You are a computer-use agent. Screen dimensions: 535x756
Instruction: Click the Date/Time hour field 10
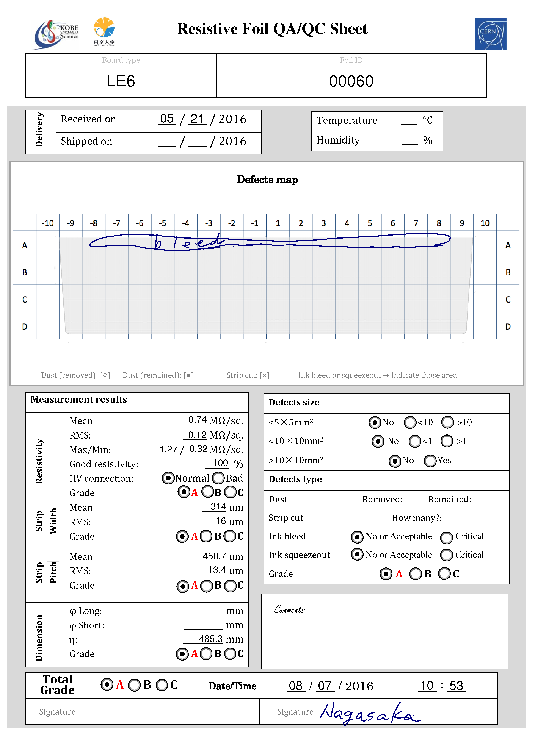(427, 686)
